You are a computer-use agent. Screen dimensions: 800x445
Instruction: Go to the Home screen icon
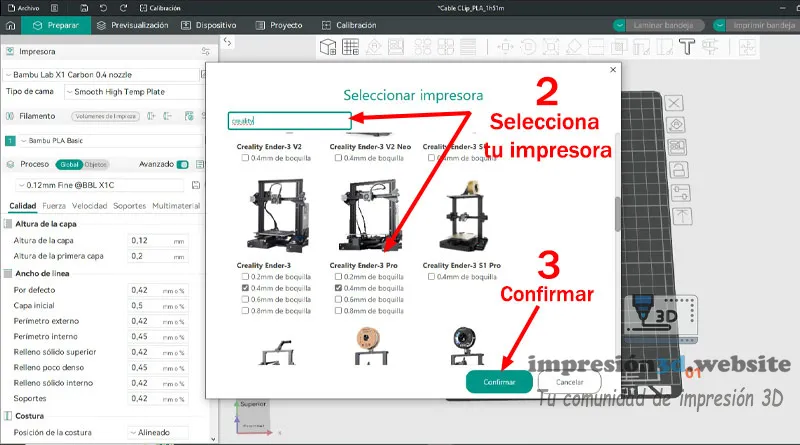tap(10, 26)
